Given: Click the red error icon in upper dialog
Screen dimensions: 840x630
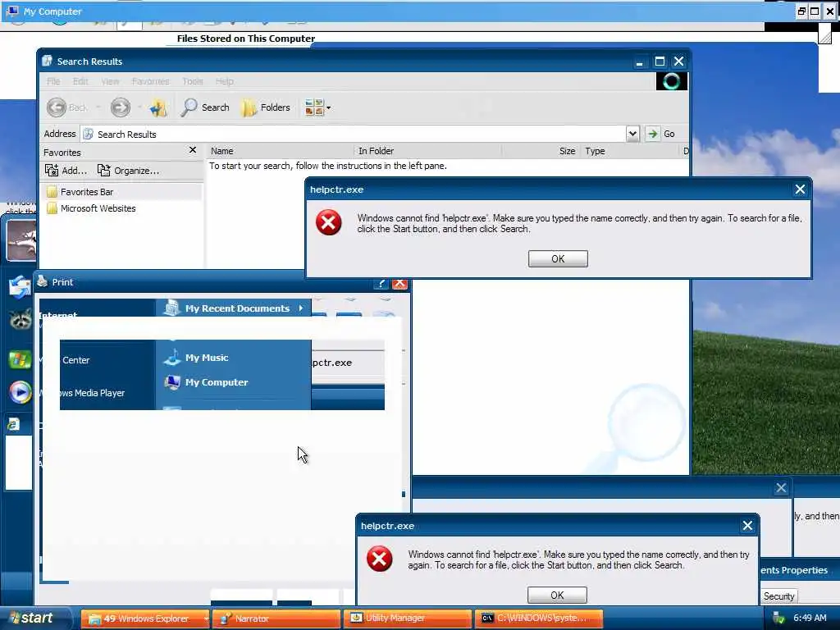Looking at the screenshot, I should [x=328, y=223].
